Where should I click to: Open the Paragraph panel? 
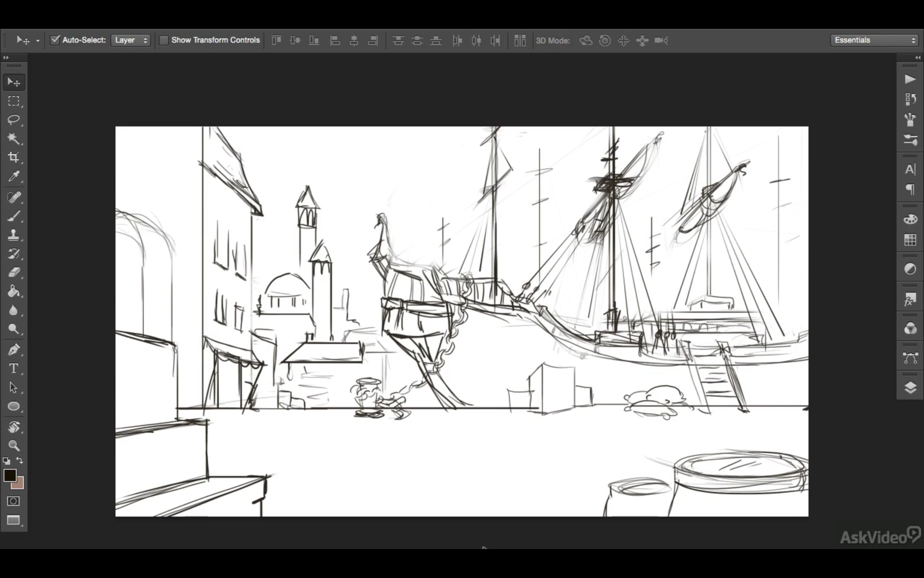click(x=910, y=190)
